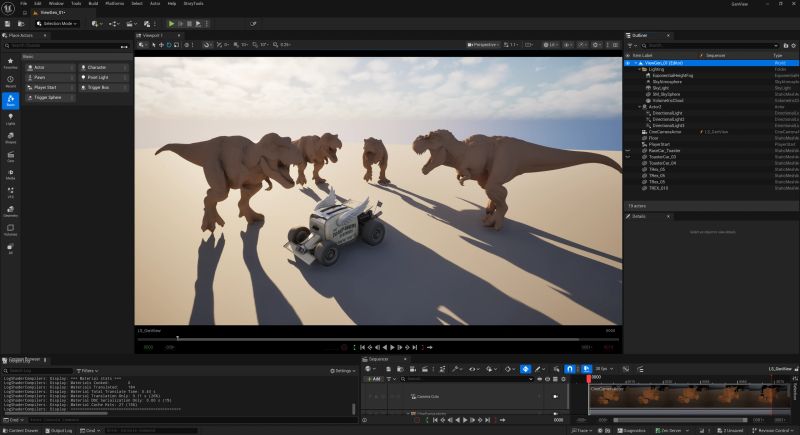
Task: Add a Point Light from Place Actors
Action: coord(104,78)
